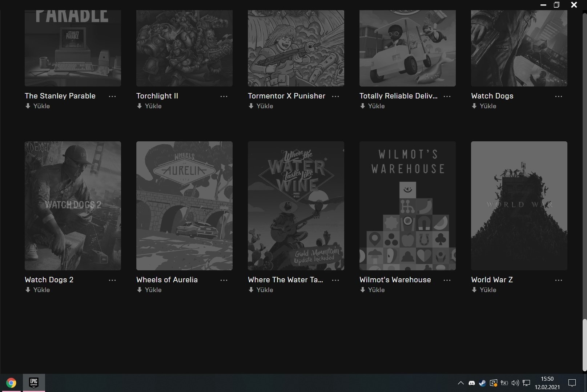Open the Wilmot's Warehouse cover thumbnail
Viewport: 587px width, 392px height.
coord(407,206)
